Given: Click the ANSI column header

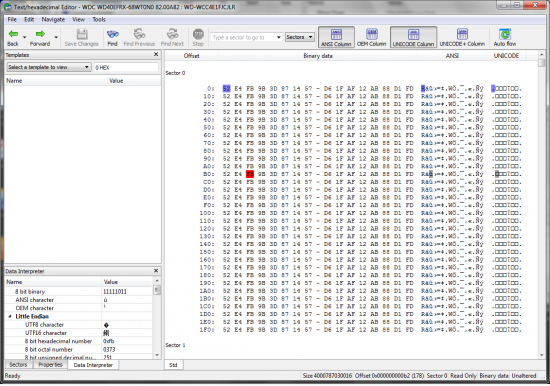Looking at the screenshot, I should [452, 56].
